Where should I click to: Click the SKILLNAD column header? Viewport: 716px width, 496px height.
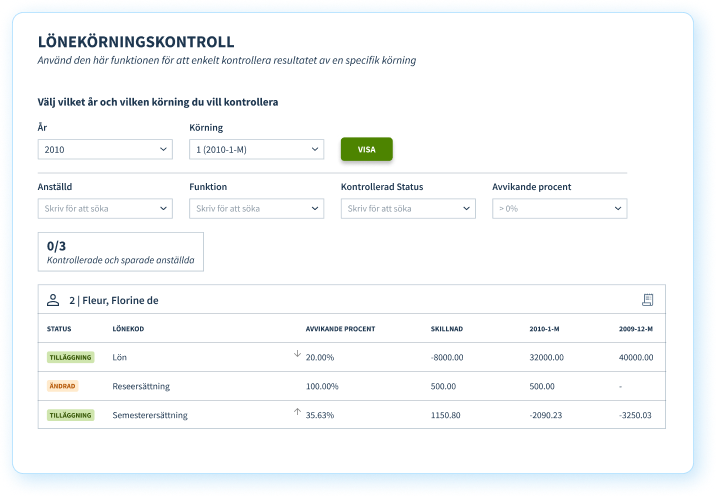[447, 329]
